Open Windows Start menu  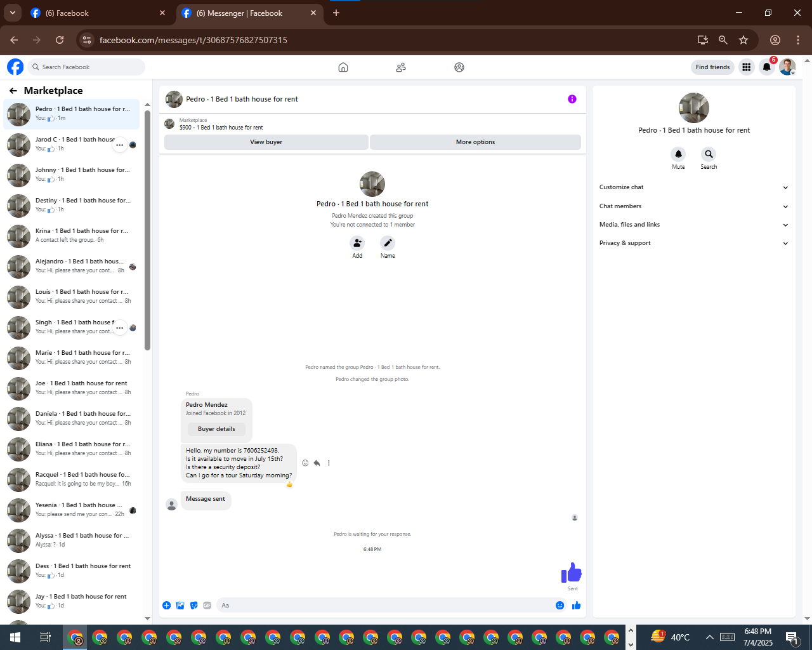pyautogui.click(x=15, y=637)
